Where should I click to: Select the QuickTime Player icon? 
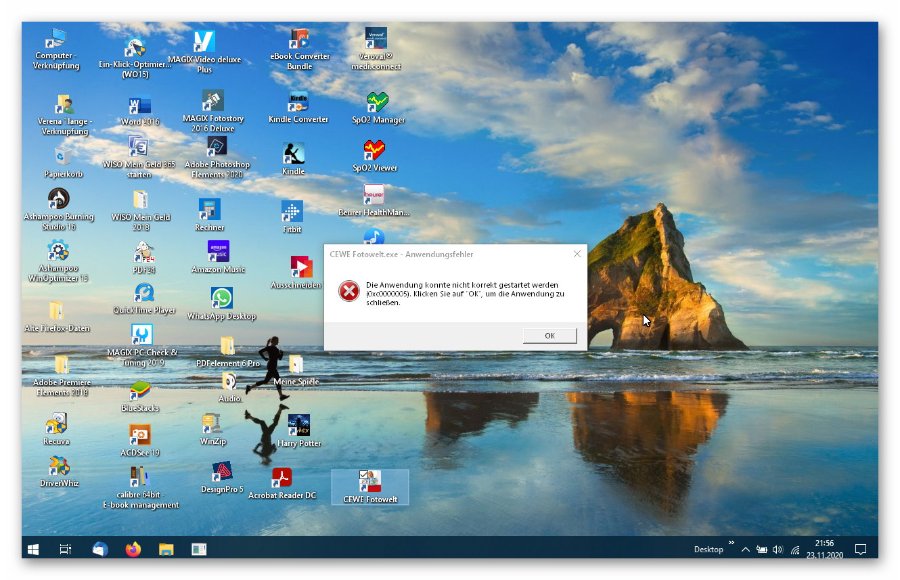tap(144, 292)
